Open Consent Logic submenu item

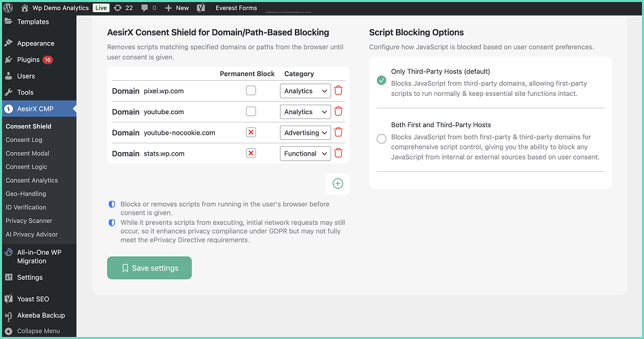pos(26,167)
